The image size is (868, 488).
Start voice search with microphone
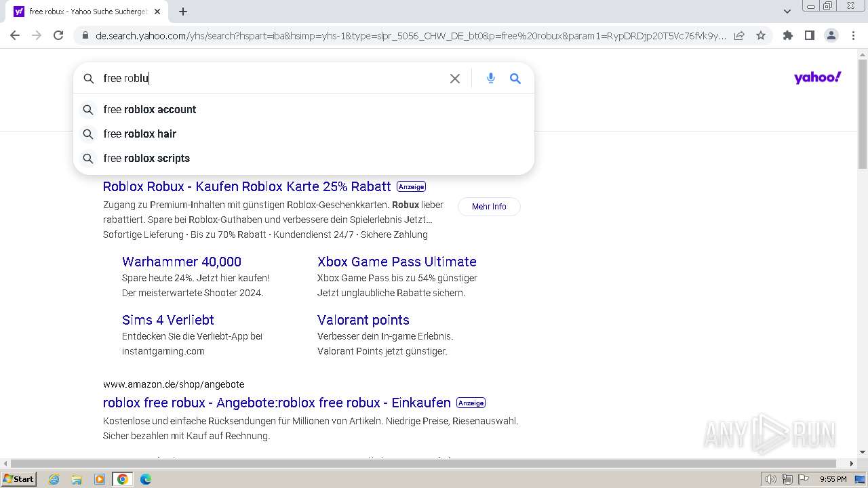(x=491, y=79)
